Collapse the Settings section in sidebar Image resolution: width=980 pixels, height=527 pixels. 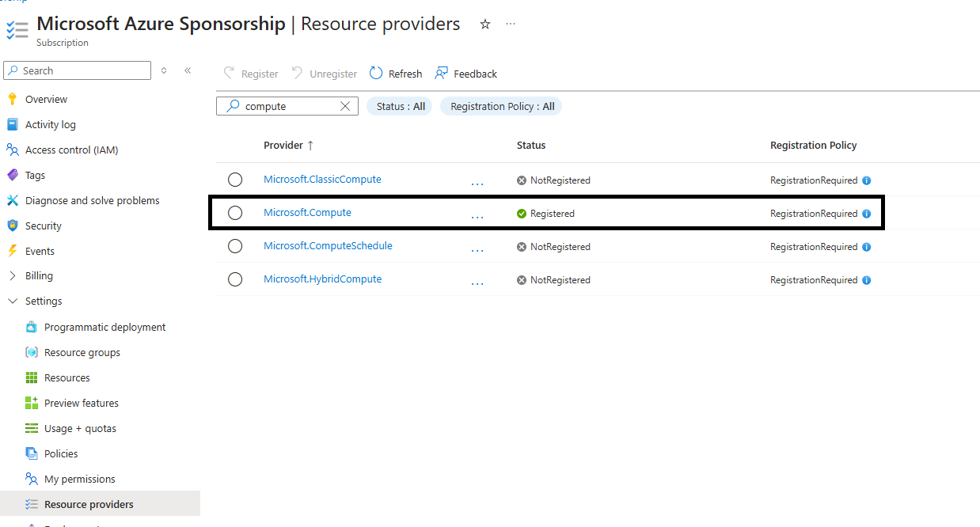pos(12,301)
